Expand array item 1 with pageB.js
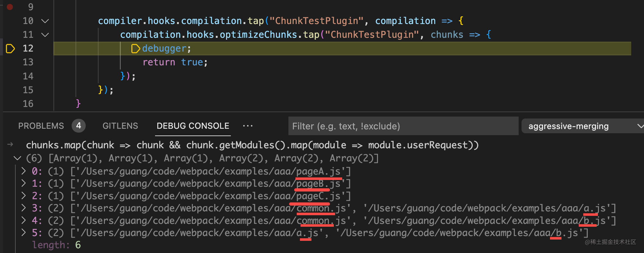This screenshot has height=253, width=644. [23, 183]
